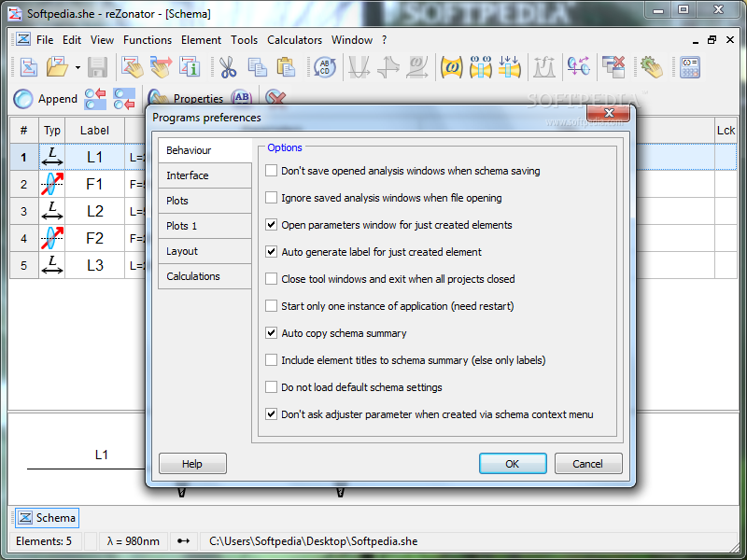Open the Edit menu

(72, 40)
